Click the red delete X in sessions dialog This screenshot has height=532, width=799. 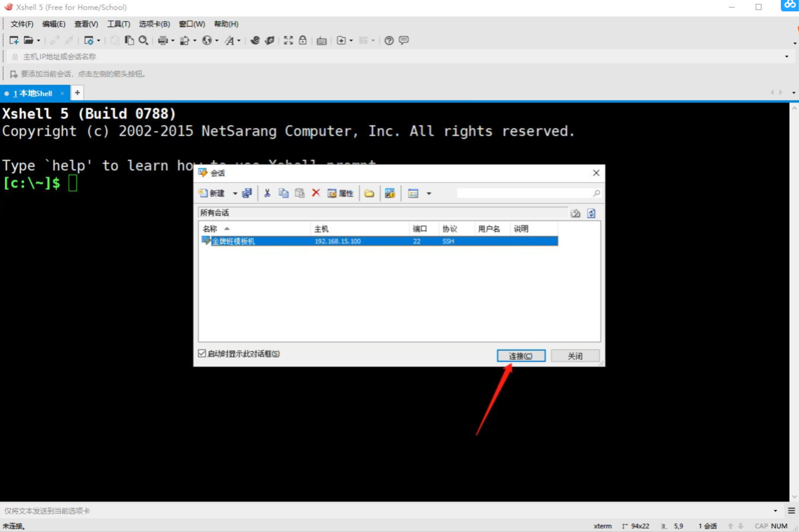click(316, 193)
